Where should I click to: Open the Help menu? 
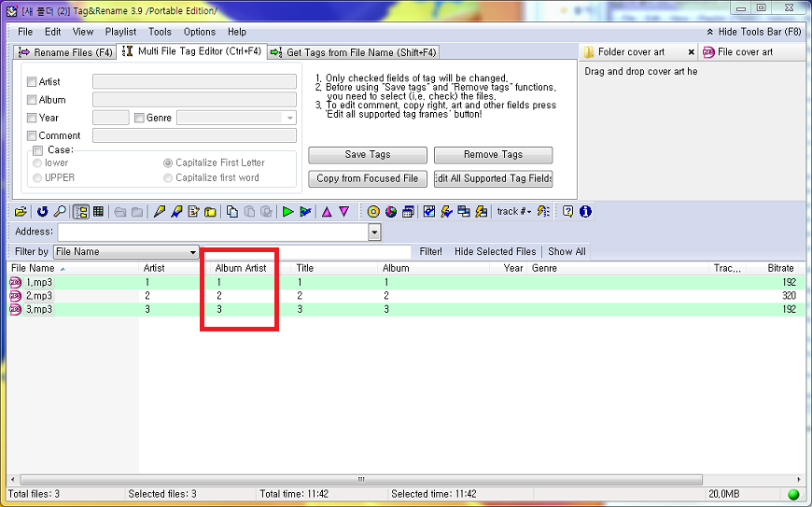coord(237,32)
